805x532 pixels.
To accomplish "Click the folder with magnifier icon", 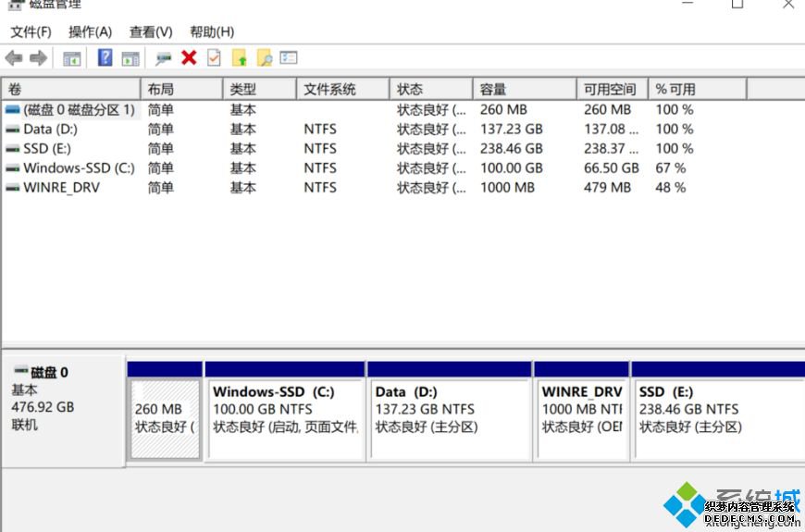I will click(265, 57).
